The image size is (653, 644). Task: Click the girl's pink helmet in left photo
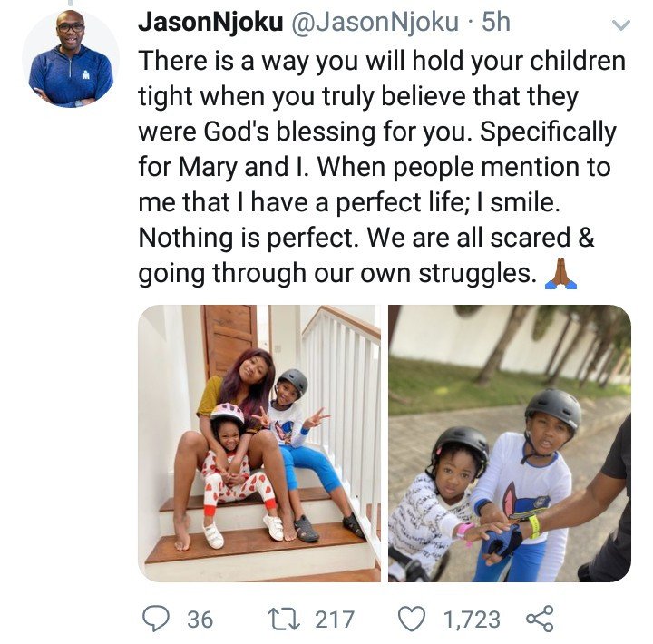coord(227,414)
